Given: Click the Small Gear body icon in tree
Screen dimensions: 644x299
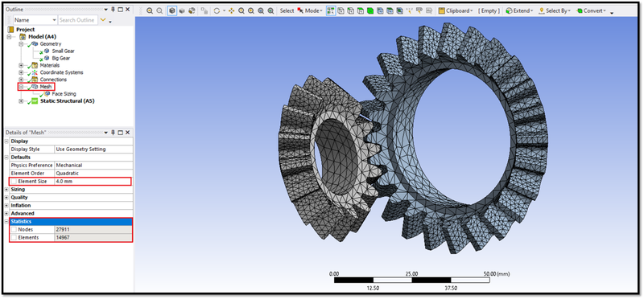Looking at the screenshot, I should [47, 51].
